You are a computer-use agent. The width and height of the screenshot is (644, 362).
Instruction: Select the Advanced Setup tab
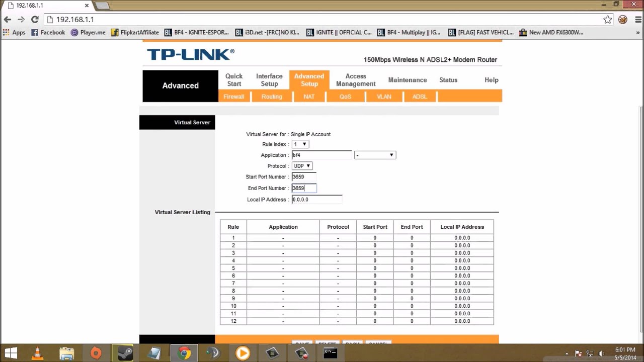(309, 80)
